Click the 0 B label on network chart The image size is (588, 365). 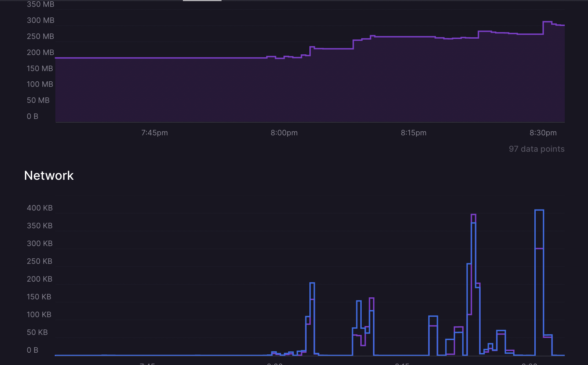[33, 350]
